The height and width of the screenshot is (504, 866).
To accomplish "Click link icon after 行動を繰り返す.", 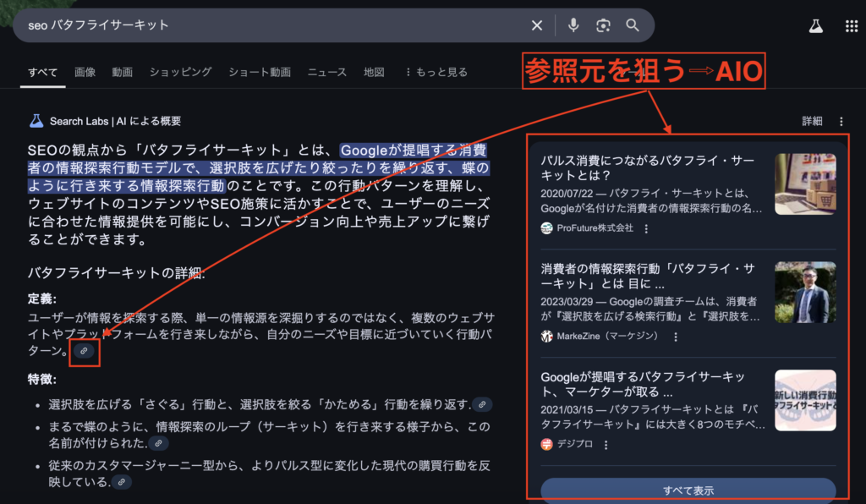I will point(482,404).
